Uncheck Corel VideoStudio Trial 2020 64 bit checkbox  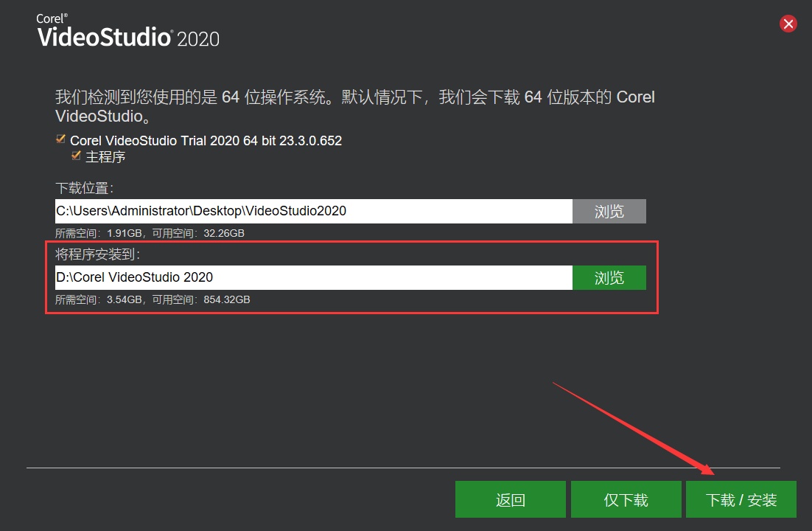pos(61,139)
